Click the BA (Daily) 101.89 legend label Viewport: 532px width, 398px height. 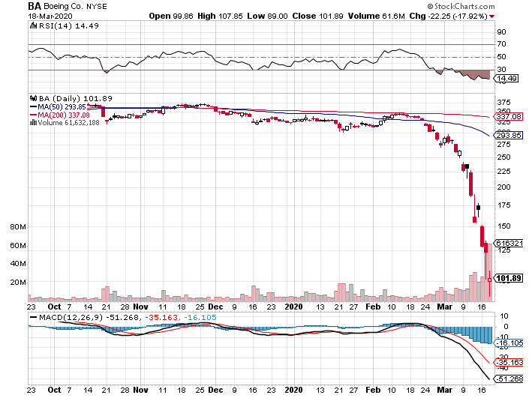(76, 99)
